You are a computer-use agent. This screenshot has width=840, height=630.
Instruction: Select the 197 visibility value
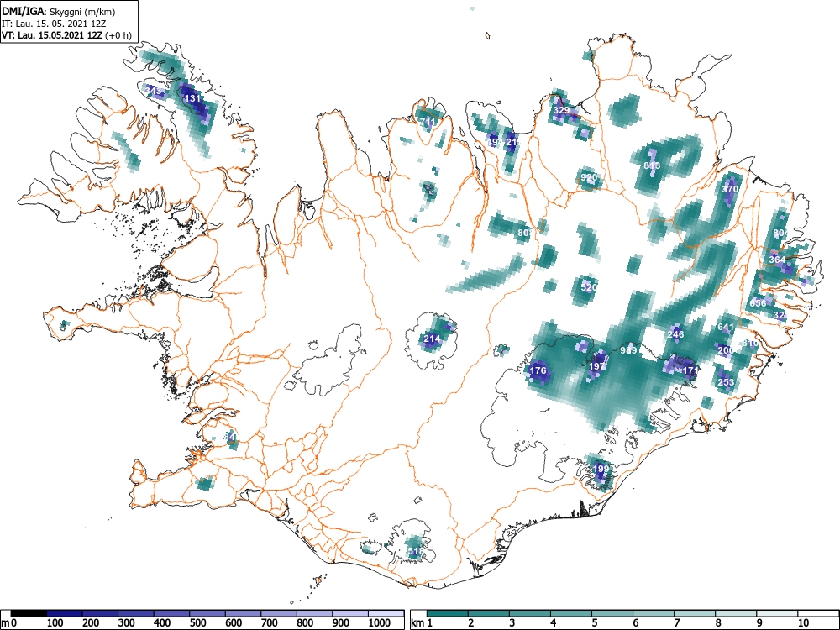596,366
